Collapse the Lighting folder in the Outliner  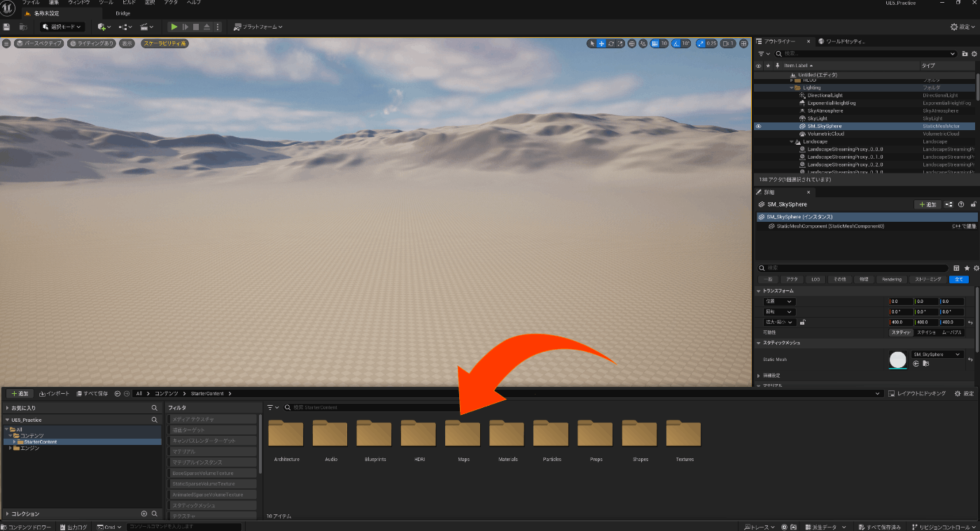792,88
